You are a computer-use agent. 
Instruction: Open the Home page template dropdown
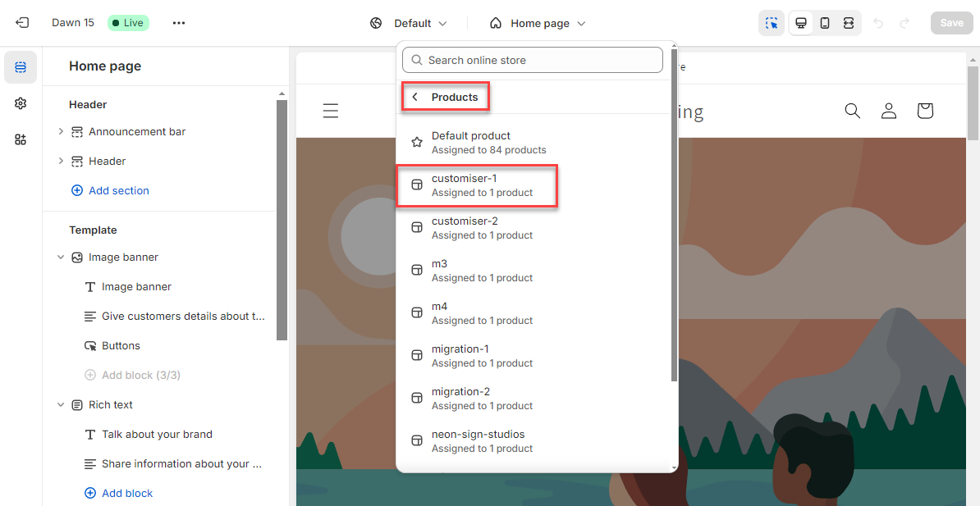tap(539, 23)
